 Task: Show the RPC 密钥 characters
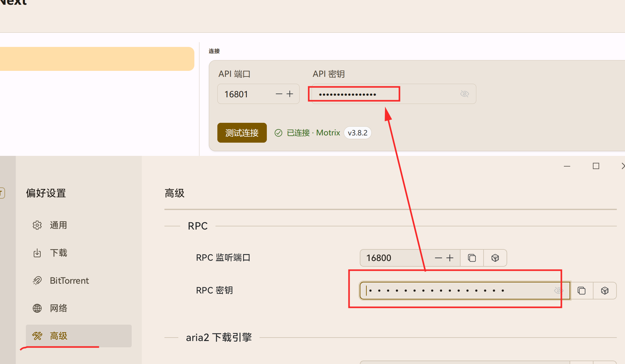click(x=558, y=290)
